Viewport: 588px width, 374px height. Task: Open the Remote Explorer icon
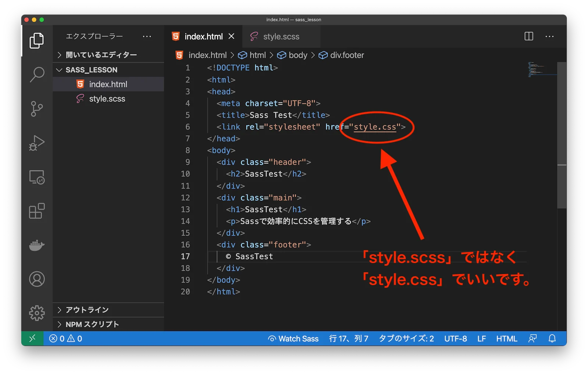click(36, 177)
